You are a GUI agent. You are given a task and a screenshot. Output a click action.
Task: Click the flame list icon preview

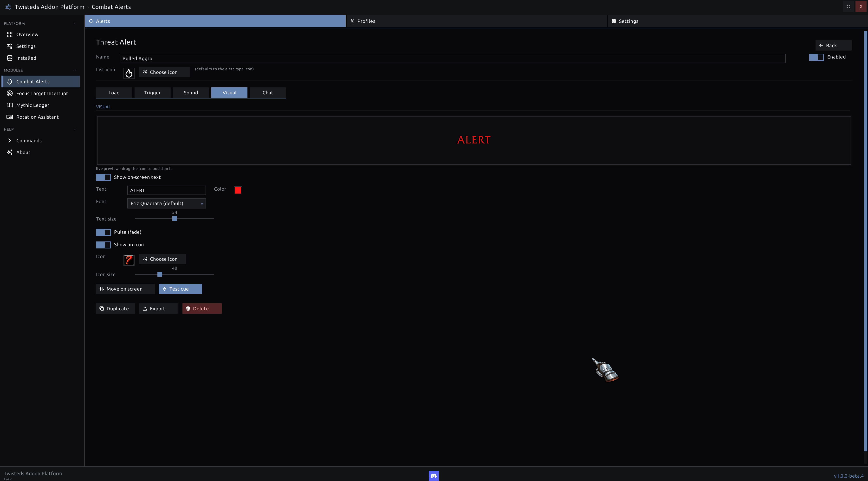click(x=129, y=73)
